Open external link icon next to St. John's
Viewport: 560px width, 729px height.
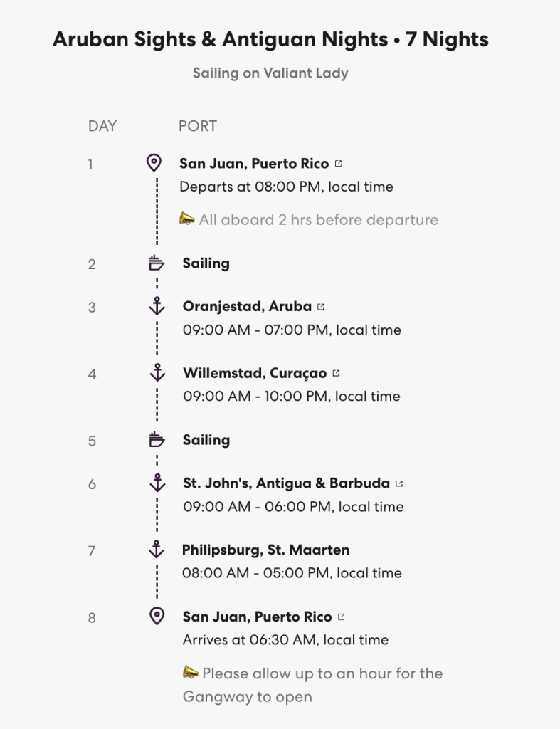pos(399,483)
